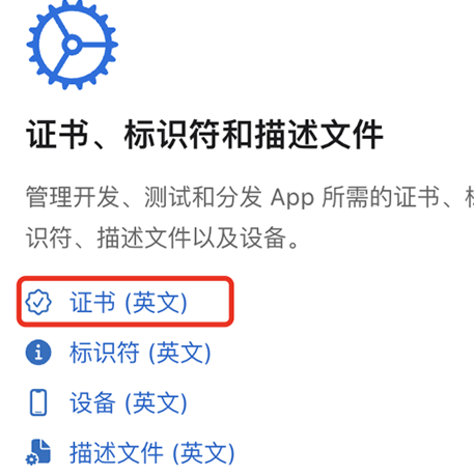Click the blue gear icon at top

click(x=72, y=45)
